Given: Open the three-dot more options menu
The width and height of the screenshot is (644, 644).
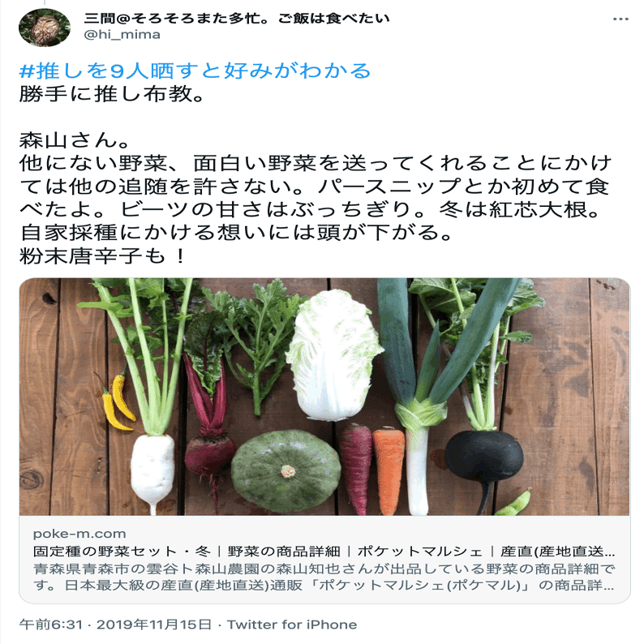Looking at the screenshot, I should (620, 19).
